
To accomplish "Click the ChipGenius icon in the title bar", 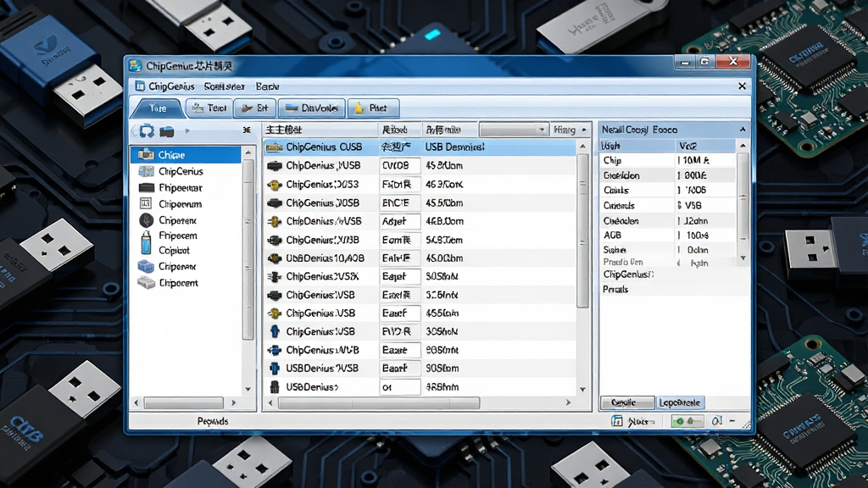I will (135, 66).
